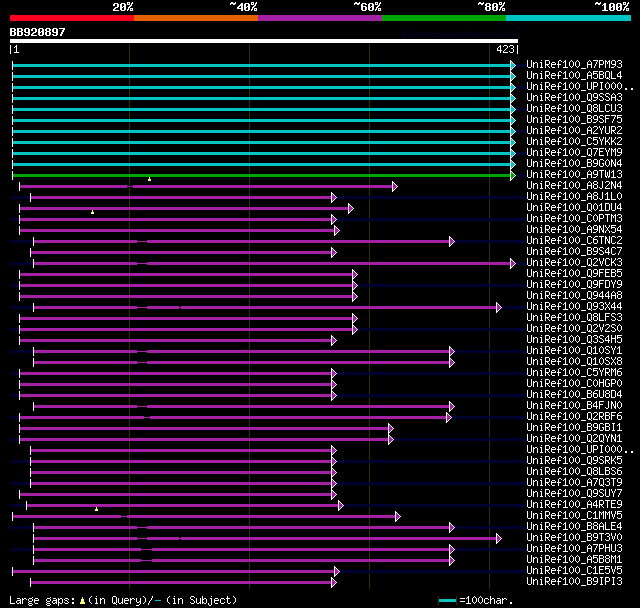Select the UniRef100_B9IPI3 label
Viewport: 640px width, 608px height.
tap(574, 582)
